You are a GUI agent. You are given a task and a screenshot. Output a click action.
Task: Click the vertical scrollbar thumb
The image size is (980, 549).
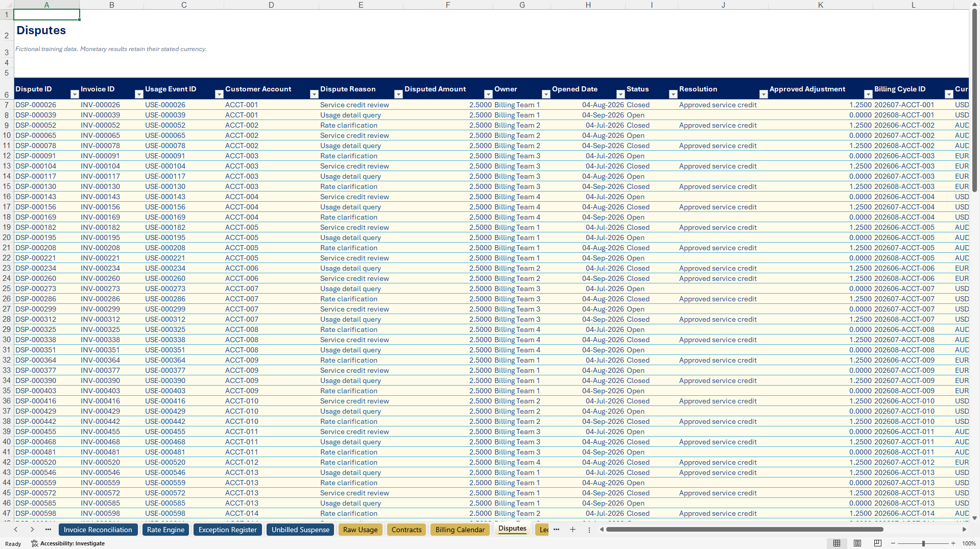pos(974,100)
